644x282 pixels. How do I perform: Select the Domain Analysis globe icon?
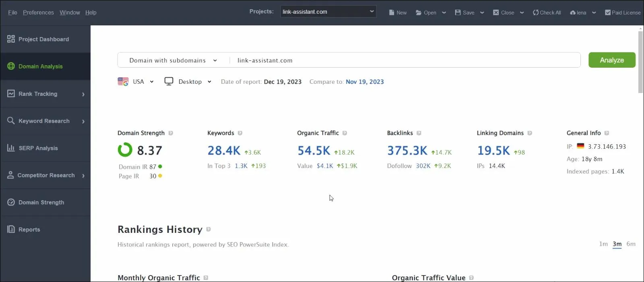point(11,66)
